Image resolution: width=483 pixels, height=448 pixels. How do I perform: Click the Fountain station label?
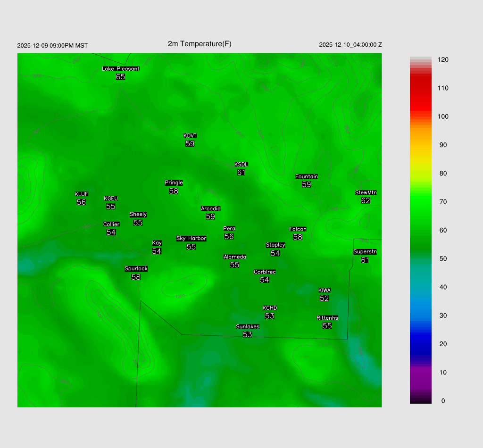click(307, 177)
